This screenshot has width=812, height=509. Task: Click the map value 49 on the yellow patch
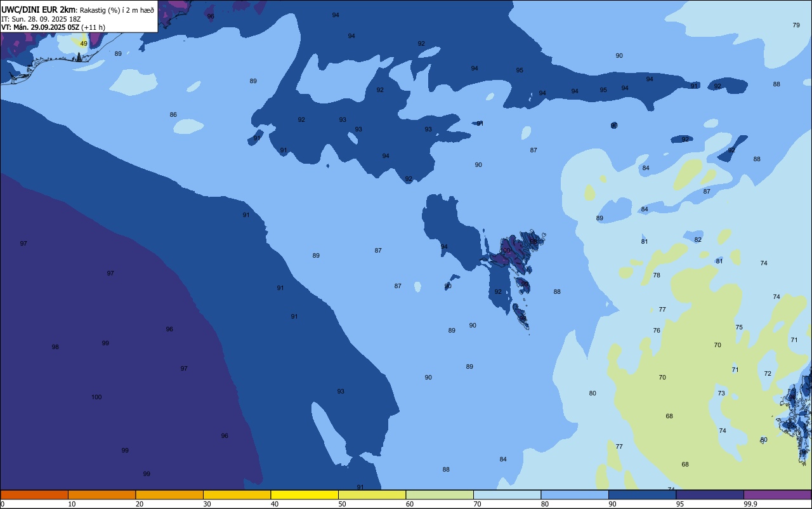point(84,44)
